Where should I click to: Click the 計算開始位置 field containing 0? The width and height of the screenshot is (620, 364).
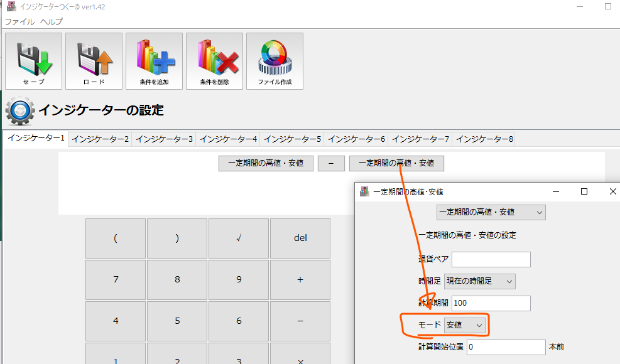coord(506,347)
